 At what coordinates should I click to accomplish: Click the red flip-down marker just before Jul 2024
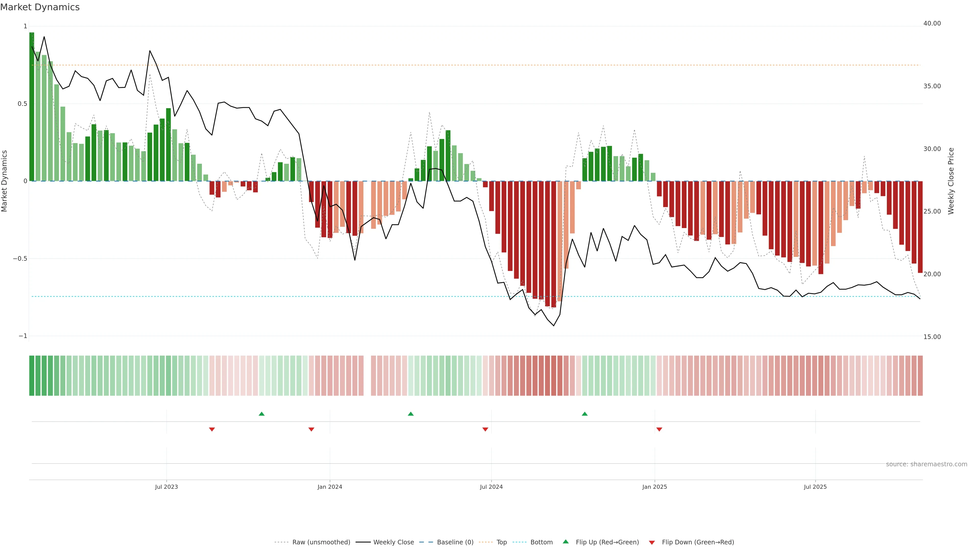(485, 429)
